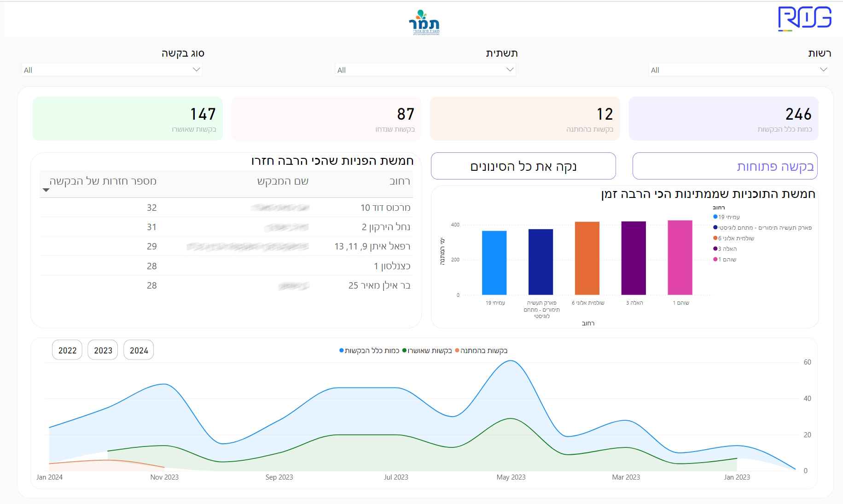Open the רשות dropdown
The width and height of the screenshot is (843, 504).
739,70
